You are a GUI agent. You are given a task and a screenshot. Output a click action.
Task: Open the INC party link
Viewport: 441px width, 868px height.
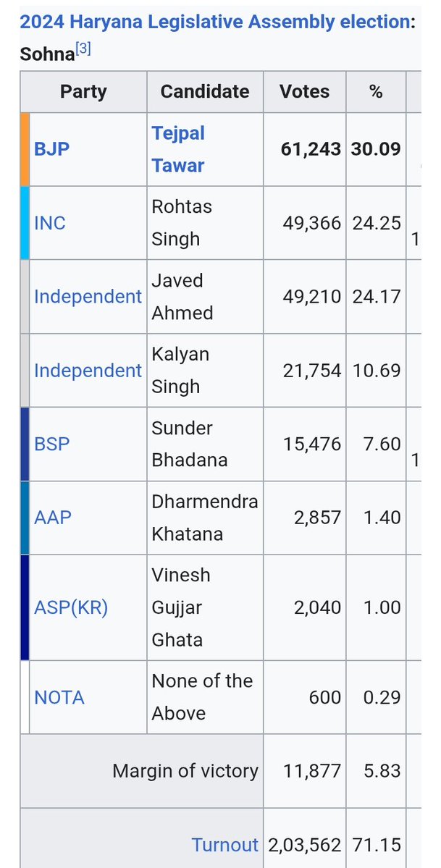pos(50,222)
